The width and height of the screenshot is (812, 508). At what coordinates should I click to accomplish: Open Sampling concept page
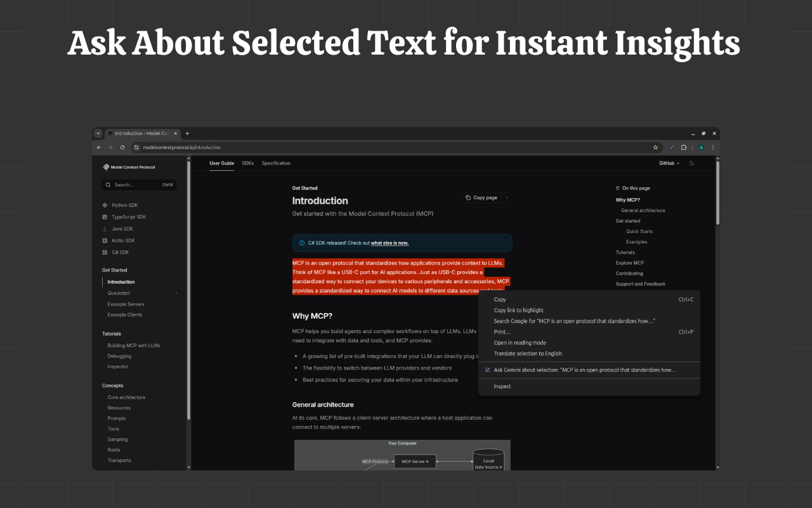tap(117, 439)
